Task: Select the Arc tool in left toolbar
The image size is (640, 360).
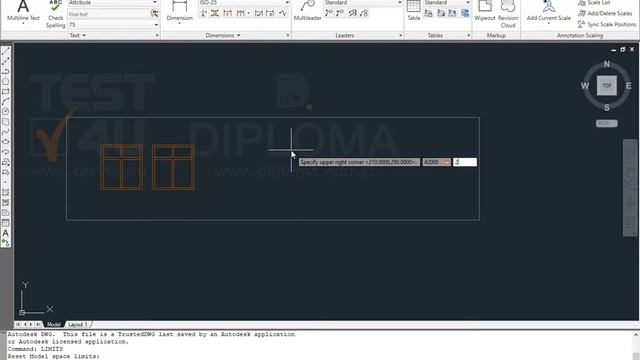Action: tap(6, 102)
